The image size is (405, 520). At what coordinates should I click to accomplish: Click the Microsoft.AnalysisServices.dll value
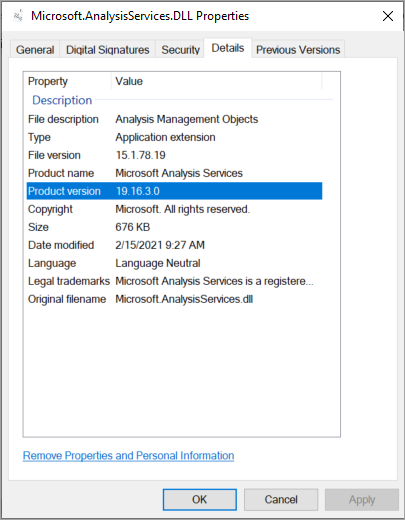point(184,299)
